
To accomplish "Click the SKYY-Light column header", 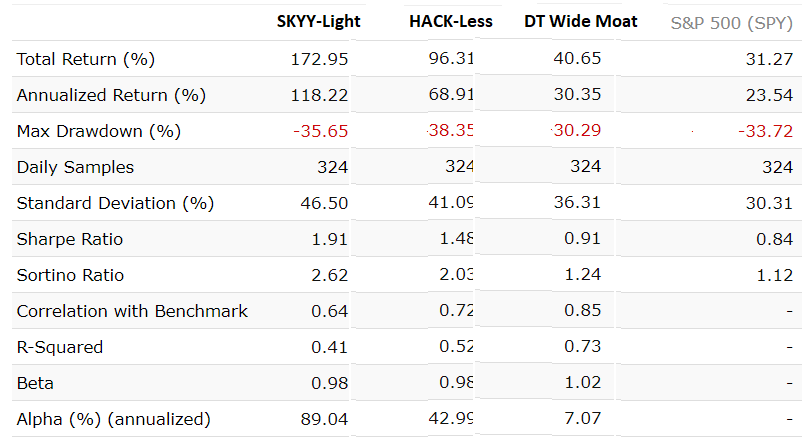I will (x=318, y=22).
